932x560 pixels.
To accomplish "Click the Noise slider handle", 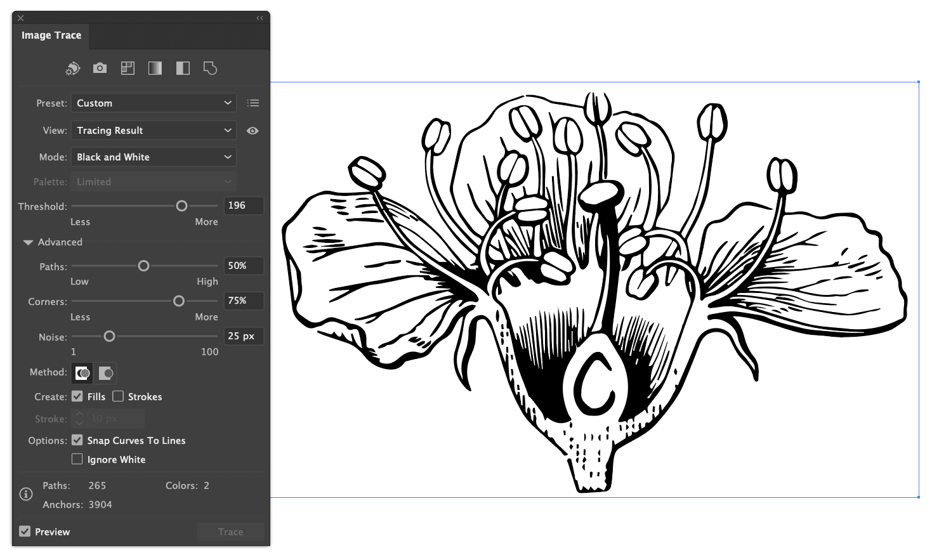I will pos(109,336).
